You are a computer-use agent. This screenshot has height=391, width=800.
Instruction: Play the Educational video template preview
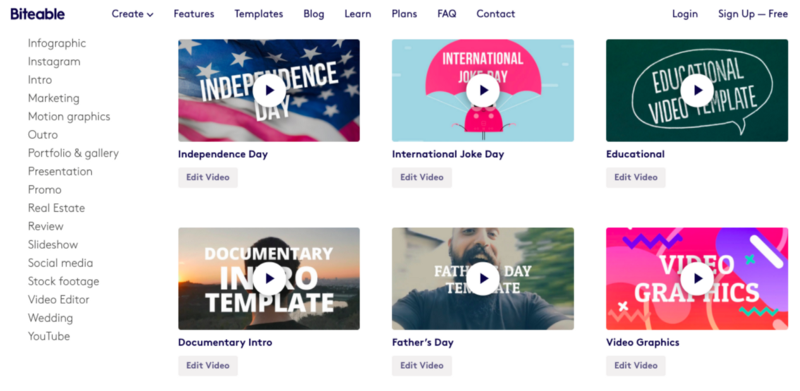pos(697,90)
